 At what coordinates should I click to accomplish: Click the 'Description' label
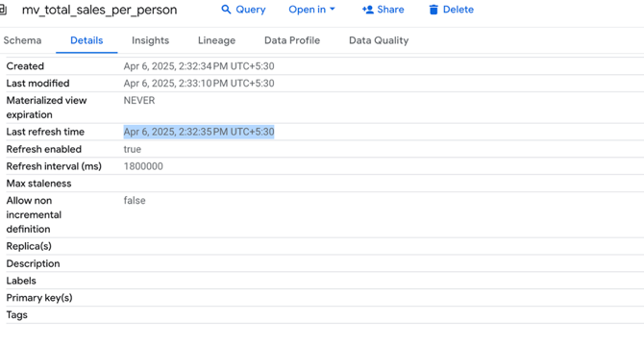33,263
